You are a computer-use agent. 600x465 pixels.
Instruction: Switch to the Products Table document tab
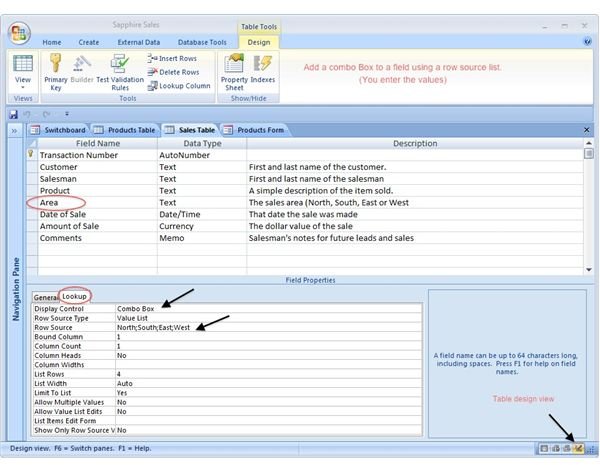(x=125, y=130)
